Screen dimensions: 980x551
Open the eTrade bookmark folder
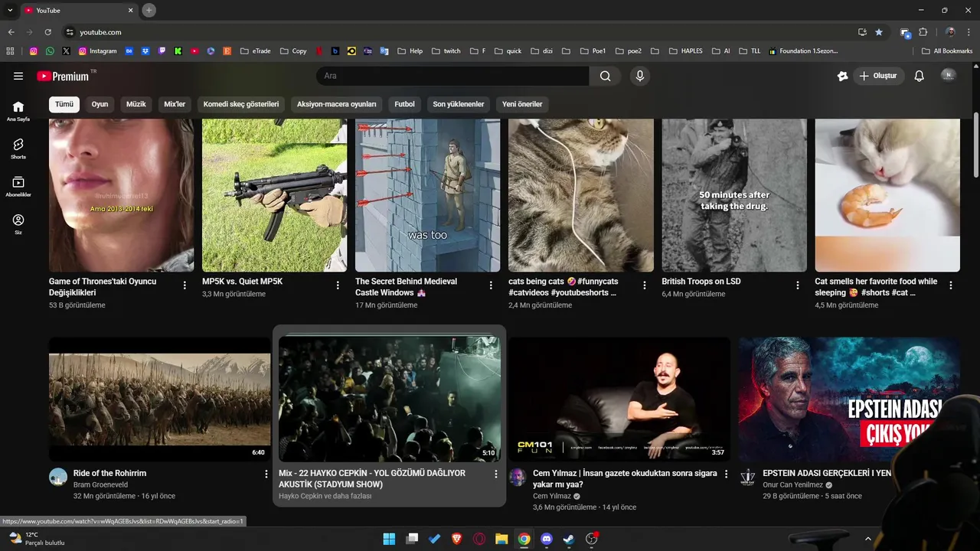point(256,51)
